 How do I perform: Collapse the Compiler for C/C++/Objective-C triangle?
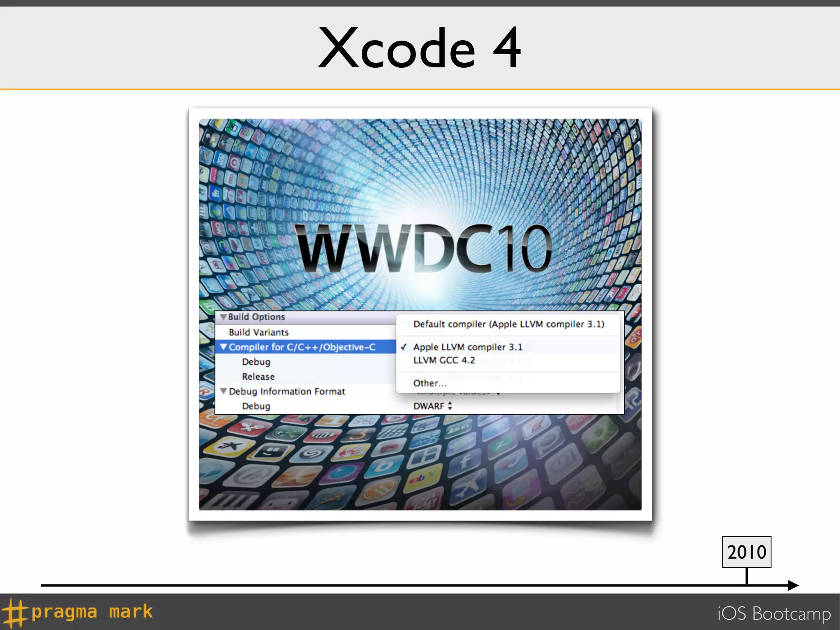pyautogui.click(x=223, y=347)
